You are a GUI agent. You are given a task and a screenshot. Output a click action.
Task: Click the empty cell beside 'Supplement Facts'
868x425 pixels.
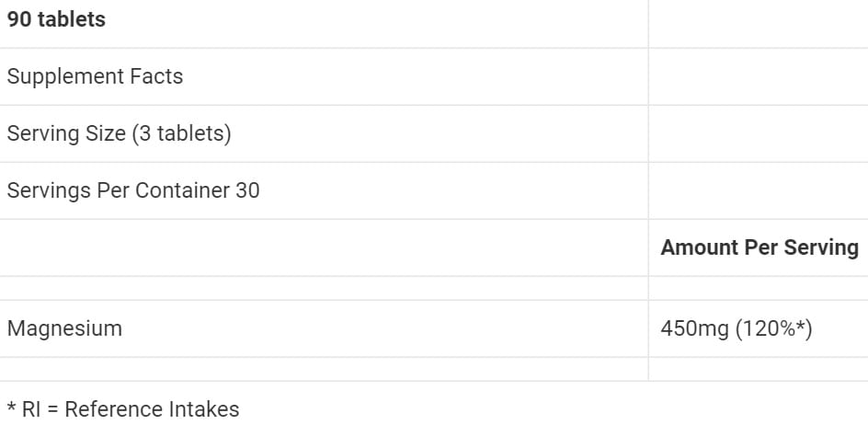(758, 76)
